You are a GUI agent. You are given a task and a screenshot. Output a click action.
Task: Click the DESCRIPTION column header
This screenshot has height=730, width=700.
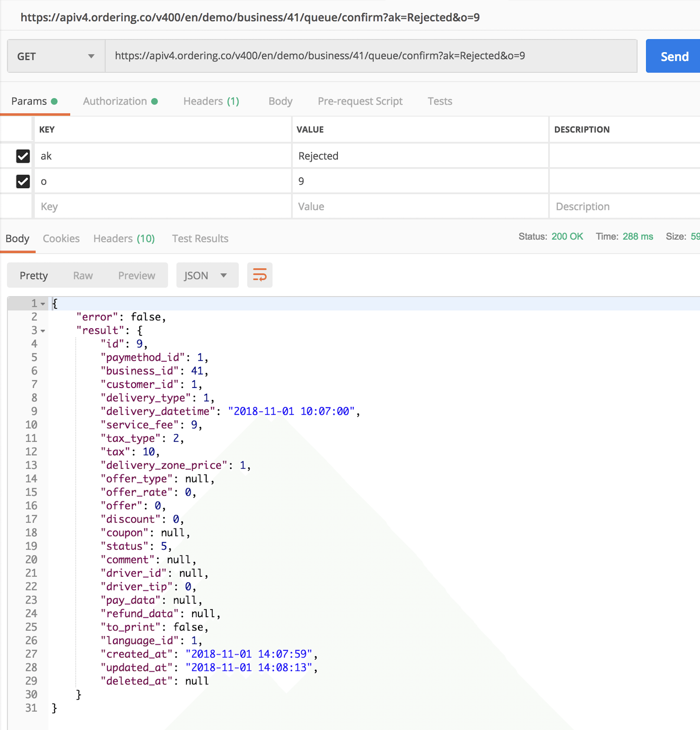582,129
